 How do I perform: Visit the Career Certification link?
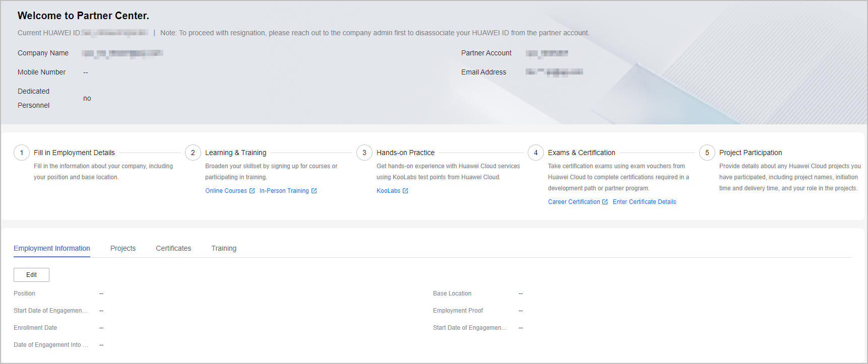[x=574, y=202]
